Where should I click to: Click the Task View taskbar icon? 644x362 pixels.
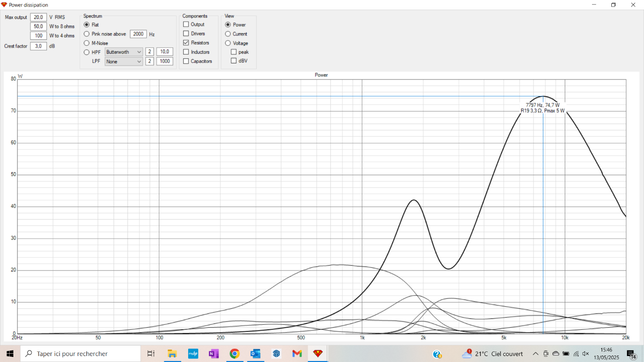(151, 354)
